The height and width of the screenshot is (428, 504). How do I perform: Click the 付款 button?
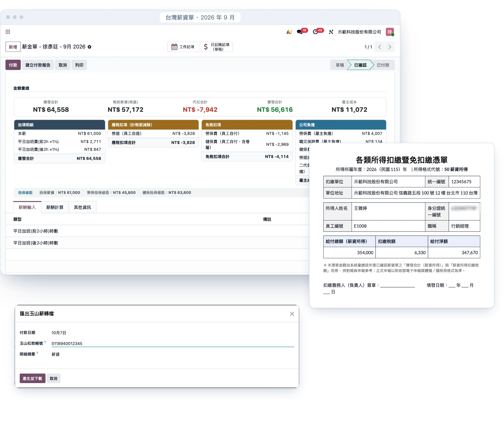click(13, 65)
